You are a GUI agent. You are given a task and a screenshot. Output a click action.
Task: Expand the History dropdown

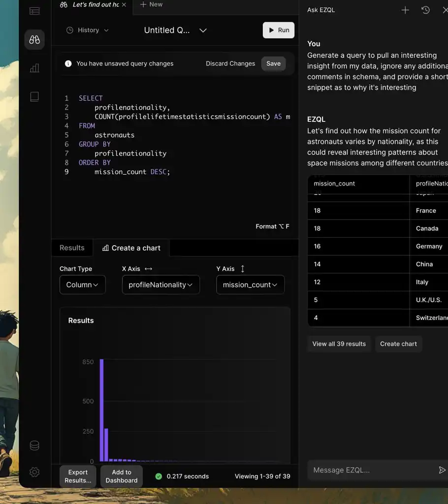88,30
